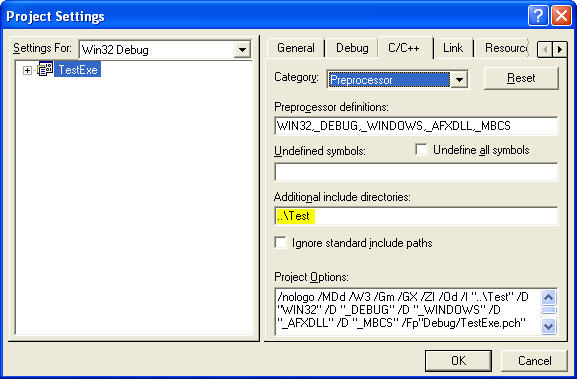Click the Reset button

click(521, 78)
